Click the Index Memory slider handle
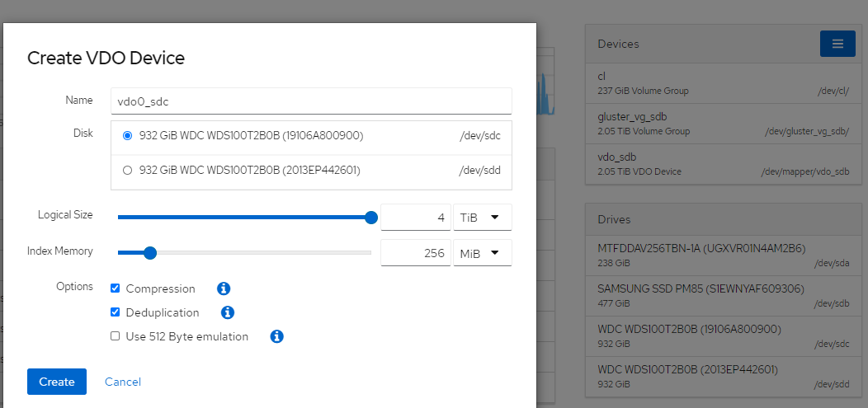This screenshot has width=868, height=408. point(150,253)
